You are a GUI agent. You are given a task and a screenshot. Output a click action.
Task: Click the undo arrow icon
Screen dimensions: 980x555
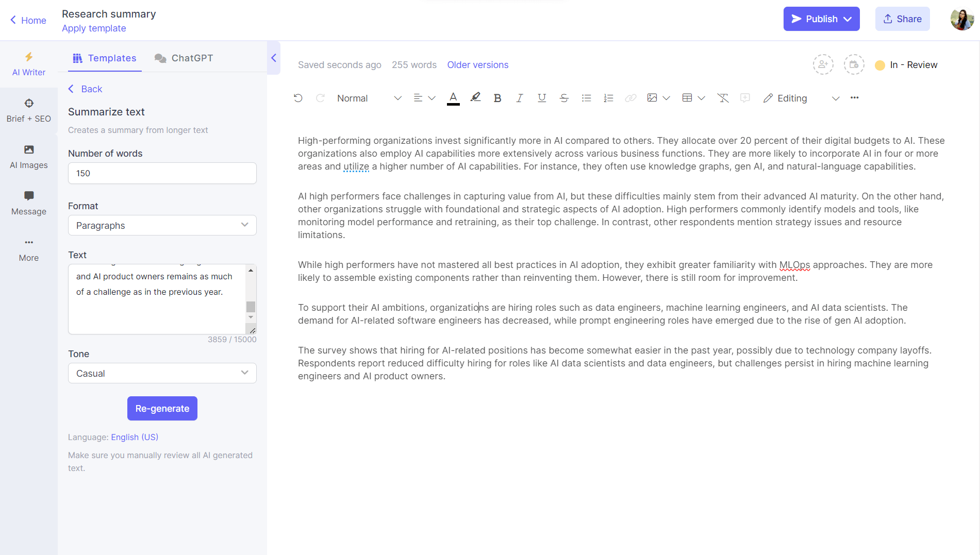click(298, 98)
